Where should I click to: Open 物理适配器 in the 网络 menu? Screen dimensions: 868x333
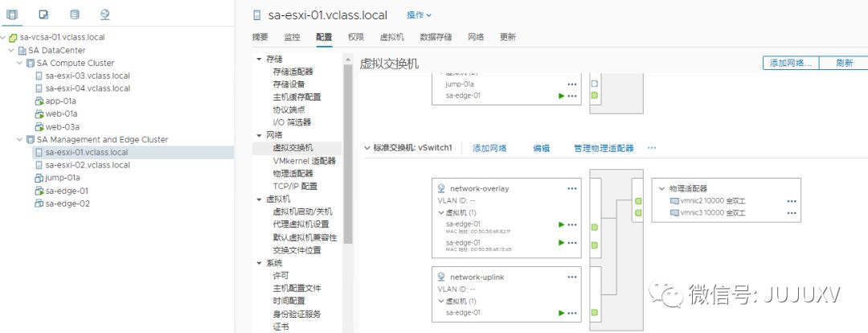click(293, 174)
